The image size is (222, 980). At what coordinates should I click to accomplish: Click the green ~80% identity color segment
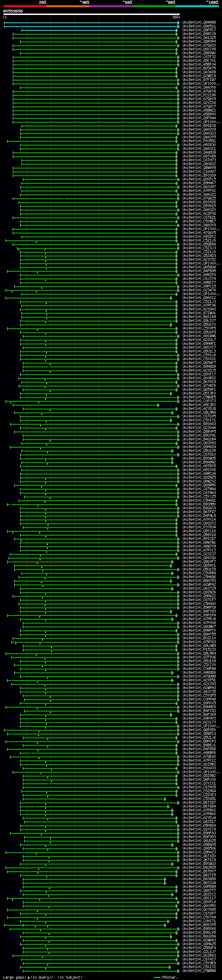154,6
